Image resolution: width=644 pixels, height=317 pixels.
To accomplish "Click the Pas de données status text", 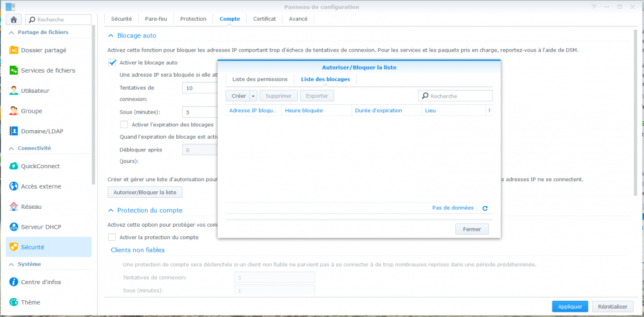I will pos(453,208).
